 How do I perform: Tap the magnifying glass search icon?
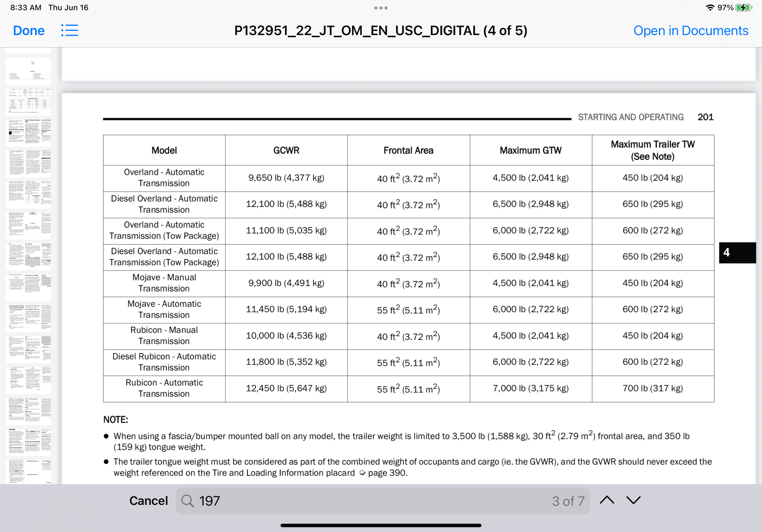[188, 501]
